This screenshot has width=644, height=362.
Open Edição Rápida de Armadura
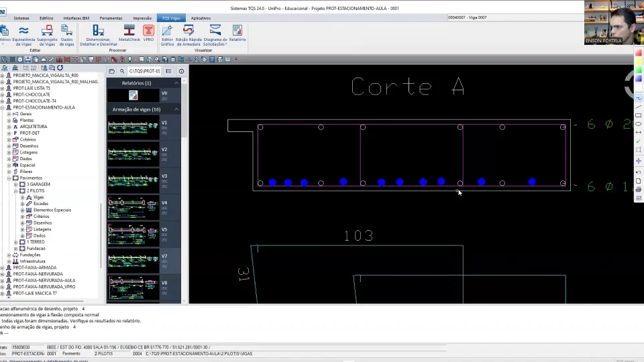(189, 35)
